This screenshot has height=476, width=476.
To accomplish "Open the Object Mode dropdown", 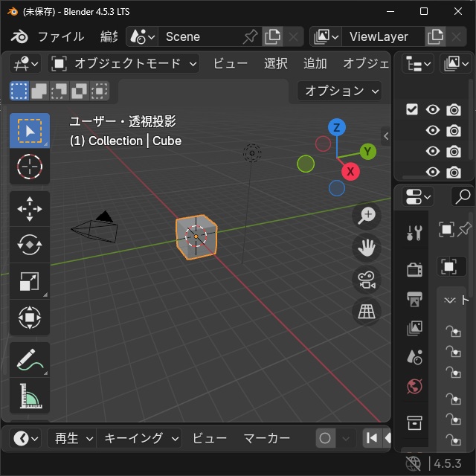I will click(x=123, y=63).
